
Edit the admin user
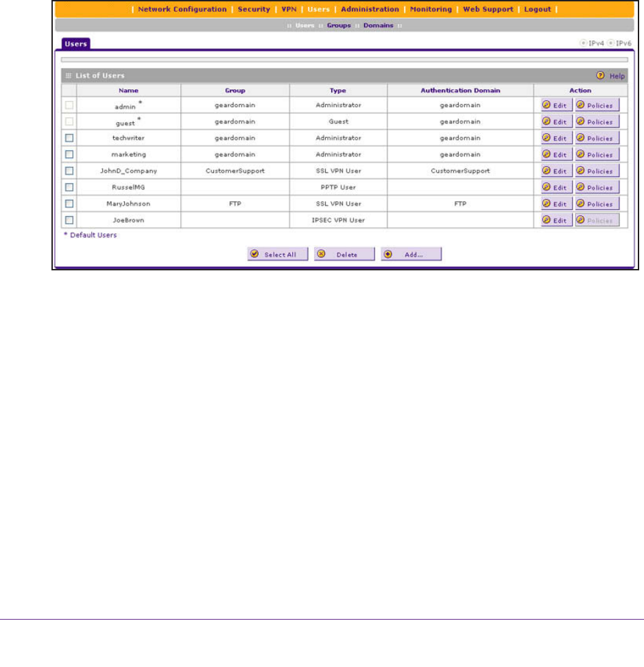click(556, 105)
